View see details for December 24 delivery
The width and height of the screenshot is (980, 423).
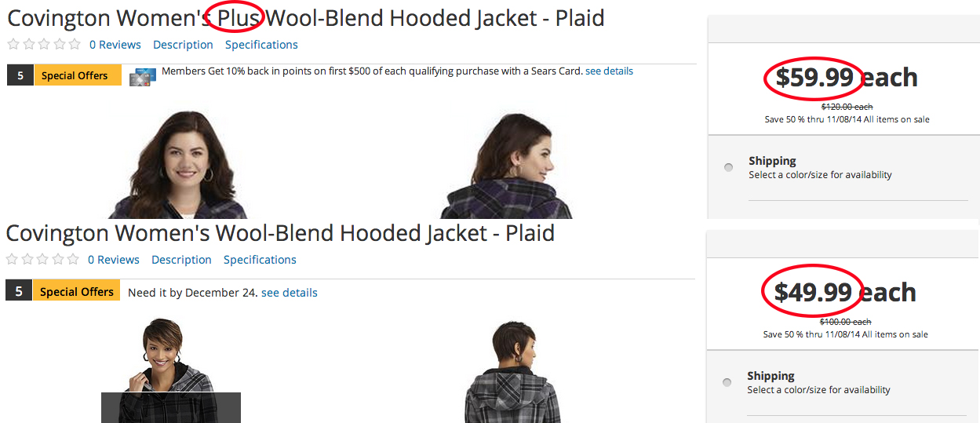(x=290, y=293)
